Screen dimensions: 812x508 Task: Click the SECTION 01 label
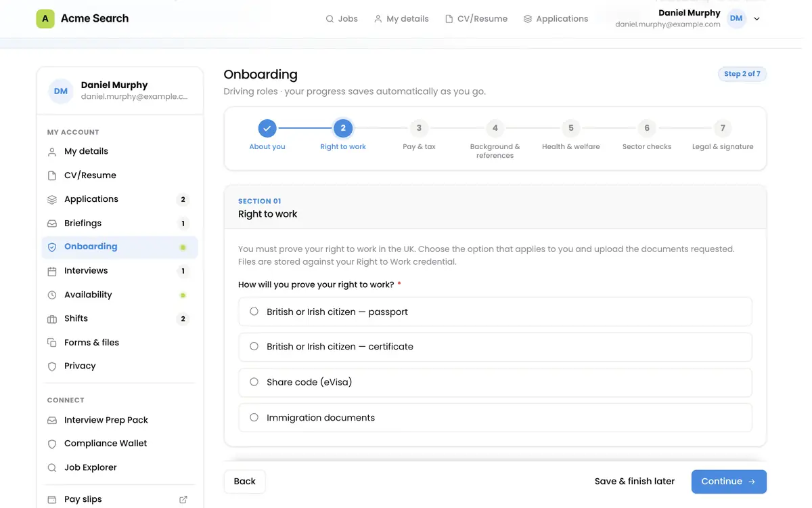(259, 201)
